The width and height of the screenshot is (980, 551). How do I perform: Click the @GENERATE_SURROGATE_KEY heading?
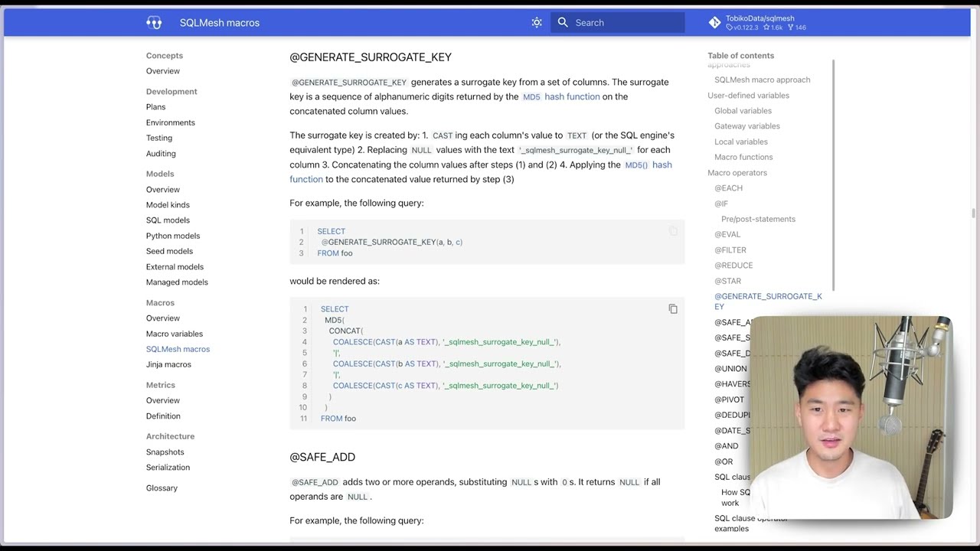click(x=371, y=57)
